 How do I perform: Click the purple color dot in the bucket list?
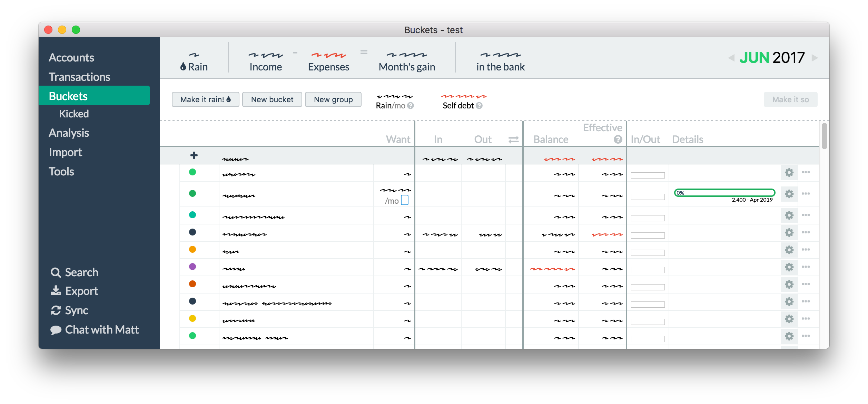click(x=193, y=267)
